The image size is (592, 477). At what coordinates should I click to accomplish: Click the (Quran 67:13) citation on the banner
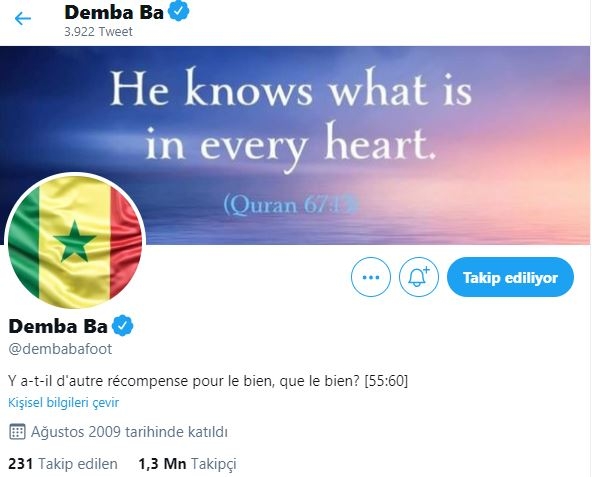[290, 205]
